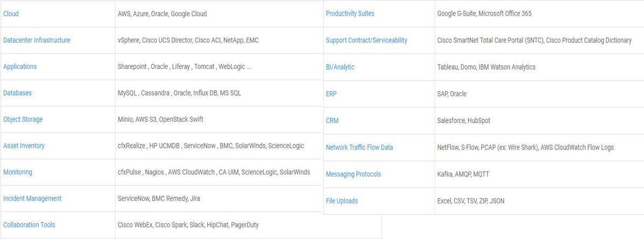Open the Network Traffic Flow Data link
This screenshot has width=644, height=240.
tap(359, 147)
